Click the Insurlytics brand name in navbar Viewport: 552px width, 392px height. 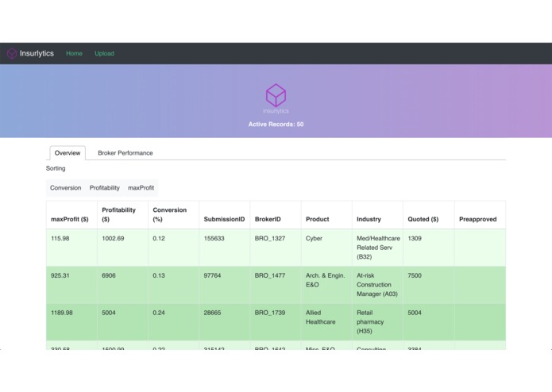click(37, 53)
